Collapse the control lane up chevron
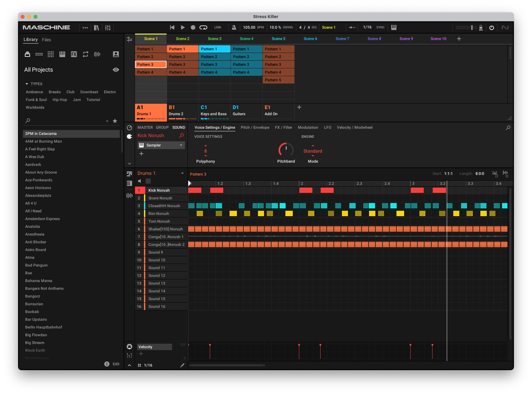The height and width of the screenshot is (394, 532). tap(129, 365)
